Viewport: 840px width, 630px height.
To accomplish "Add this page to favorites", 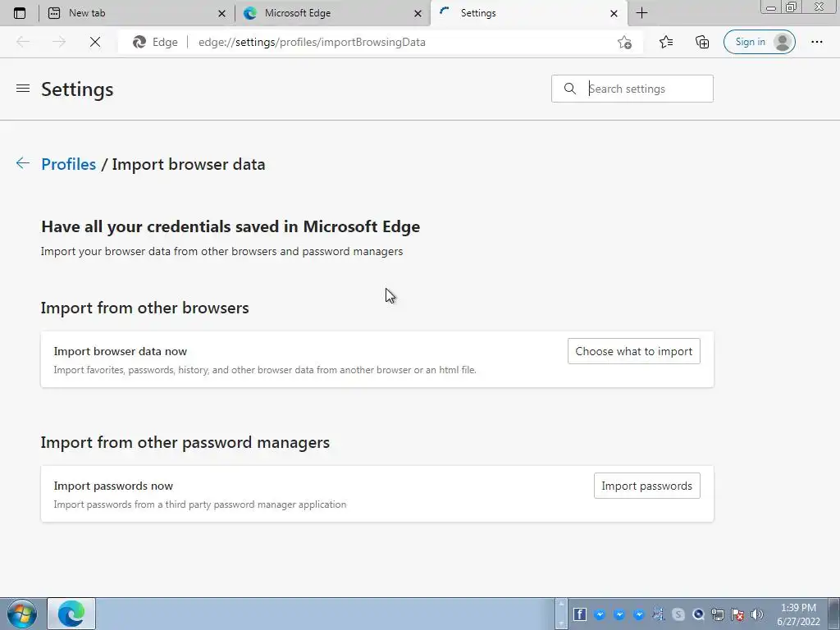I will 624,43.
